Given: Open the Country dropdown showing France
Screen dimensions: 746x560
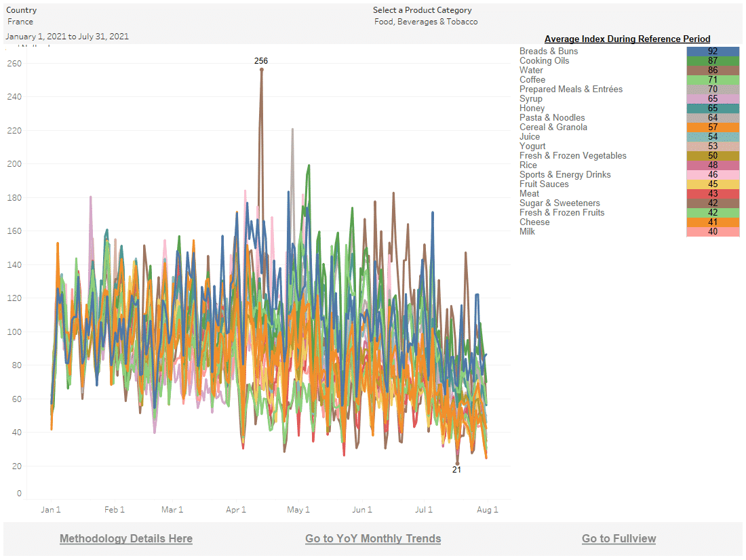Looking at the screenshot, I should pyautogui.click(x=20, y=22).
